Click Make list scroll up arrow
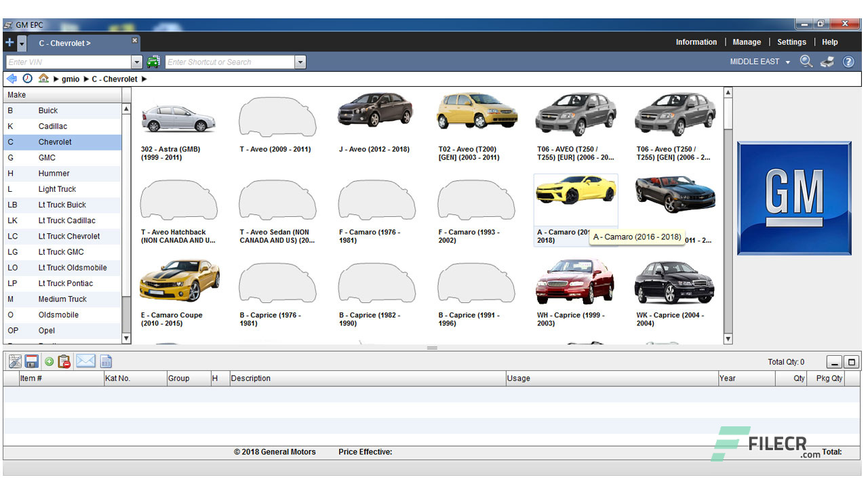This screenshot has width=868, height=488. click(126, 108)
